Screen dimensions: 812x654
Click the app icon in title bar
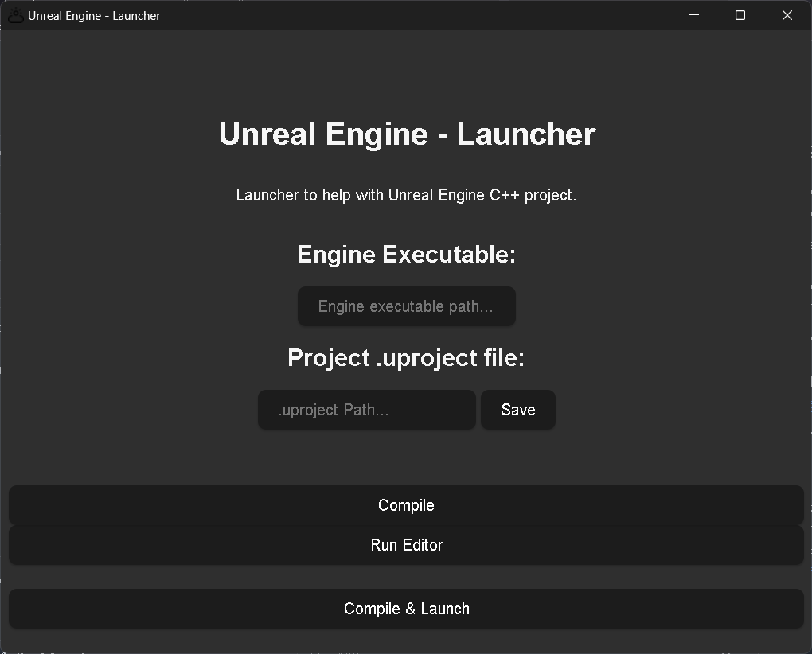pyautogui.click(x=16, y=16)
